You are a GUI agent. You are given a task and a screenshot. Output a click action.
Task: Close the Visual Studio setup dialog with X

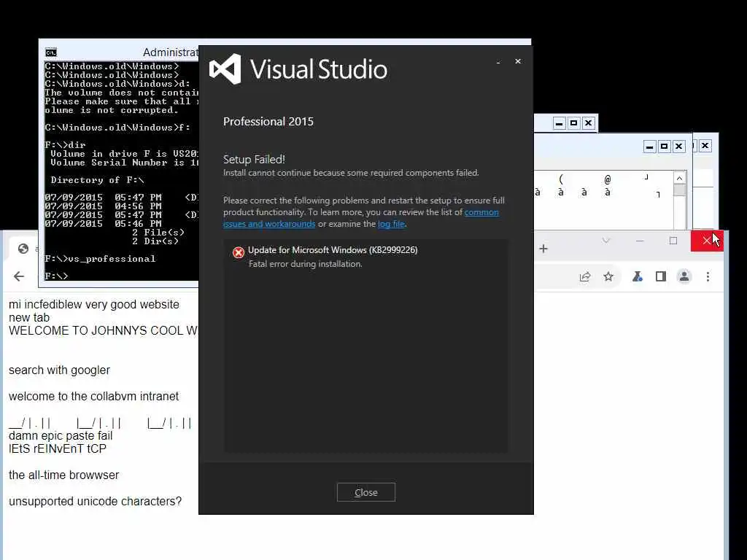point(518,61)
